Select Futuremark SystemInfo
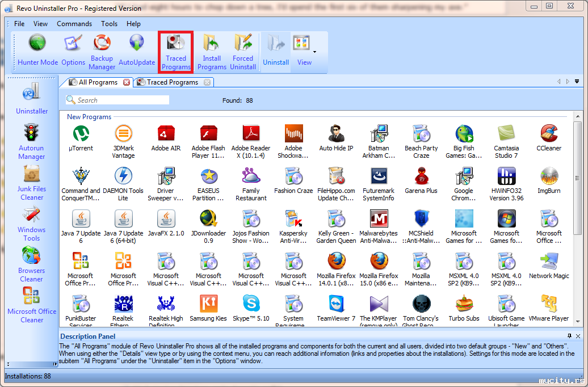Screen dimensions: 588x387 pos(379,184)
